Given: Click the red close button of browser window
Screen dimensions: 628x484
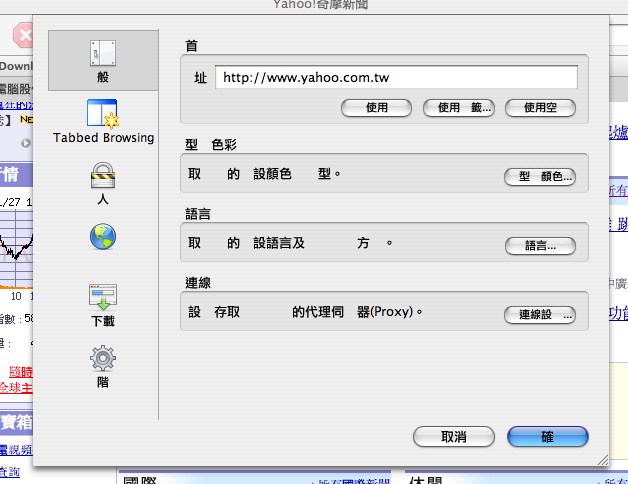Looking at the screenshot, I should [22, 36].
